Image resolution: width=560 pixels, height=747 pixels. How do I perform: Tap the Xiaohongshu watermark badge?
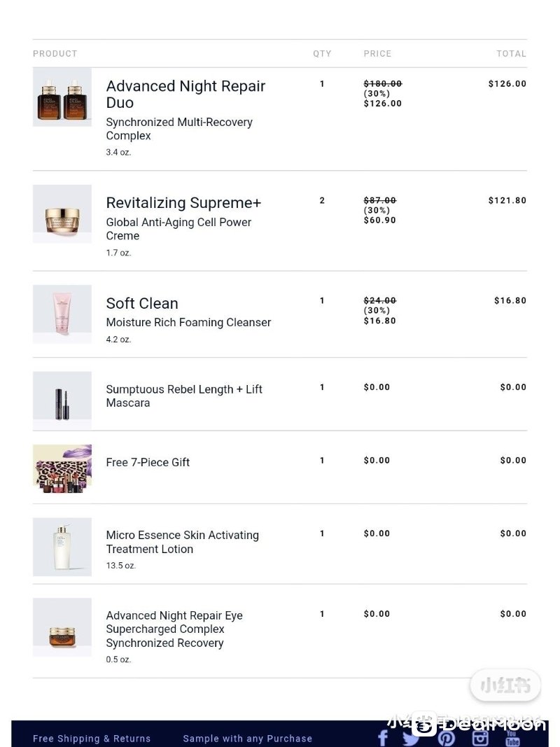(505, 685)
